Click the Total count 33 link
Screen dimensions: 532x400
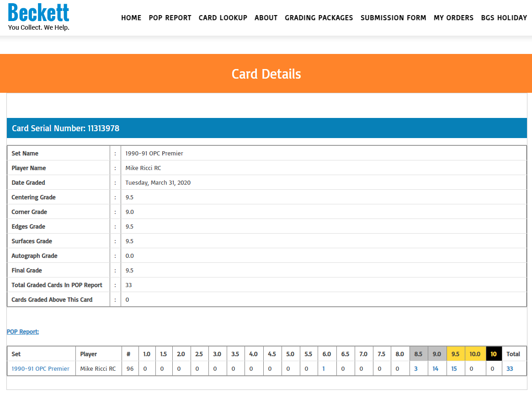pos(510,368)
